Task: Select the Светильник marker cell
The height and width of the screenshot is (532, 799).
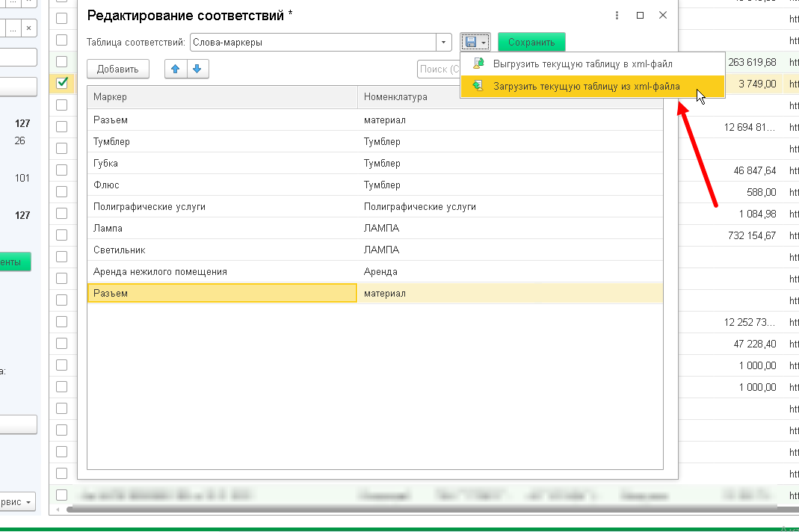Action: click(222, 250)
